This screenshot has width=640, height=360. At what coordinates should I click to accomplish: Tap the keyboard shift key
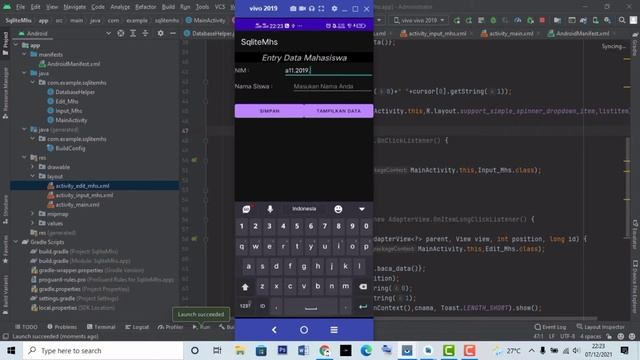(x=245, y=287)
